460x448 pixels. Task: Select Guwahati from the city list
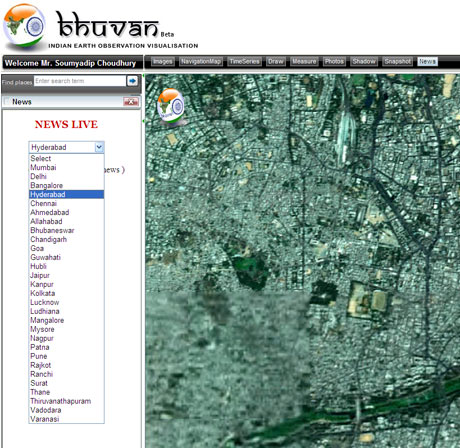tap(67, 257)
